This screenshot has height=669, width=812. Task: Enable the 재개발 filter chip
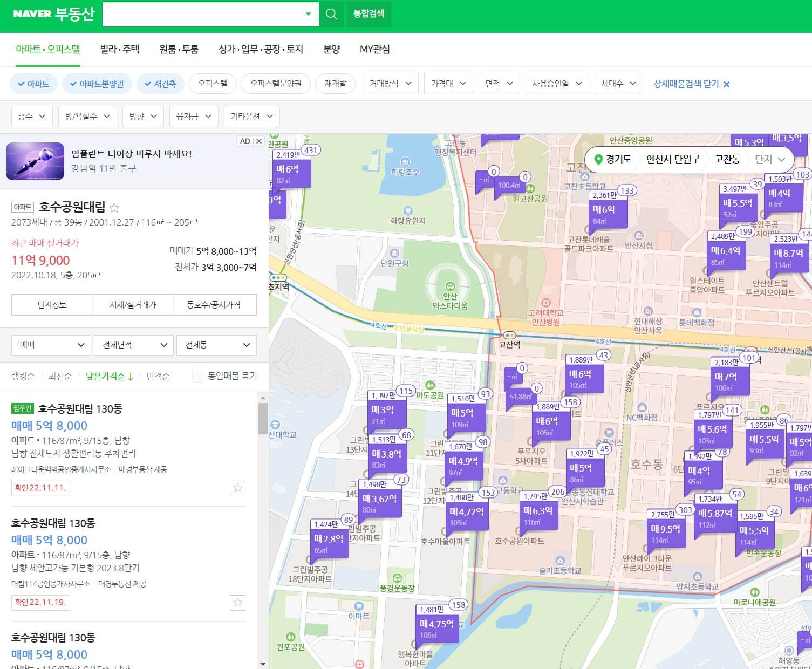[x=335, y=84]
